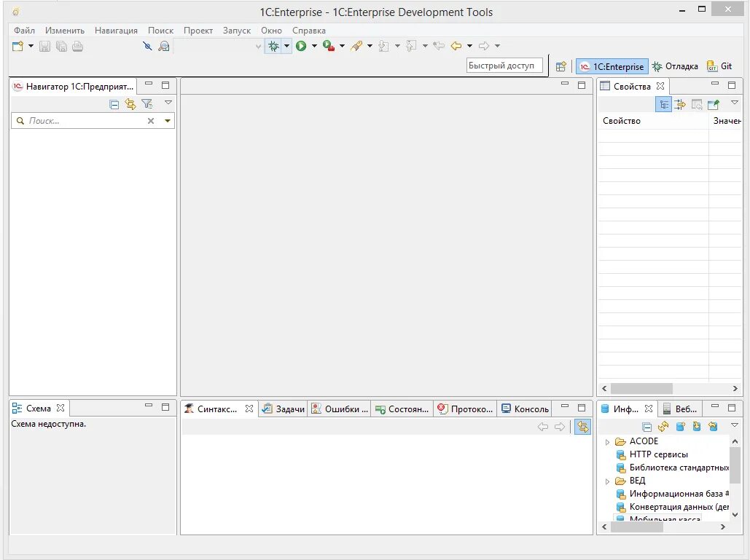Switch to the Отладка perspective
750x560 pixels.
(x=676, y=66)
